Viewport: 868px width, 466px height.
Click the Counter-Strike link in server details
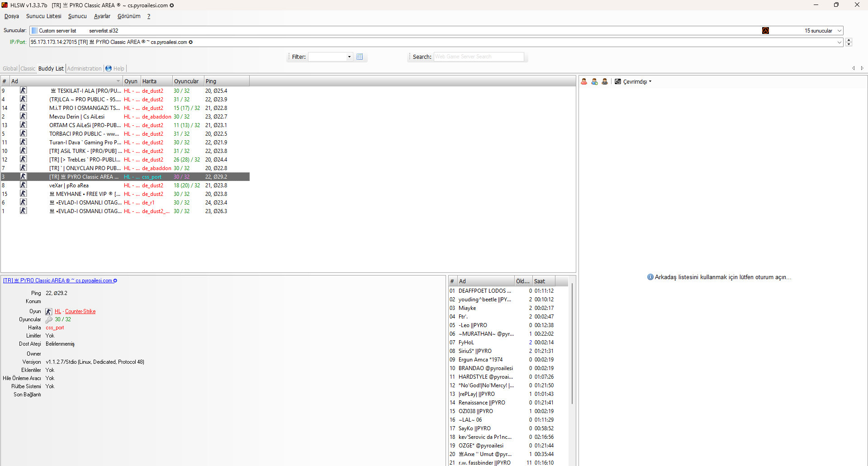(81, 311)
